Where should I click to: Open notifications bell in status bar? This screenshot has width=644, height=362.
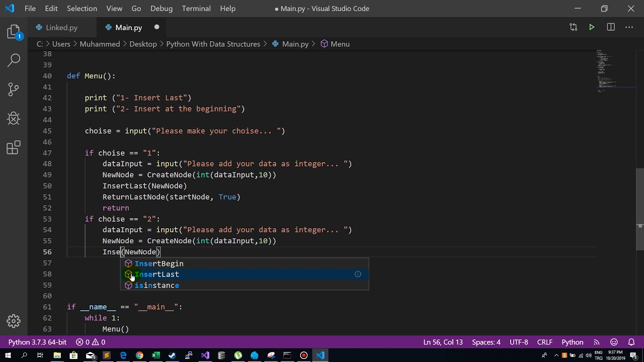[x=631, y=342]
